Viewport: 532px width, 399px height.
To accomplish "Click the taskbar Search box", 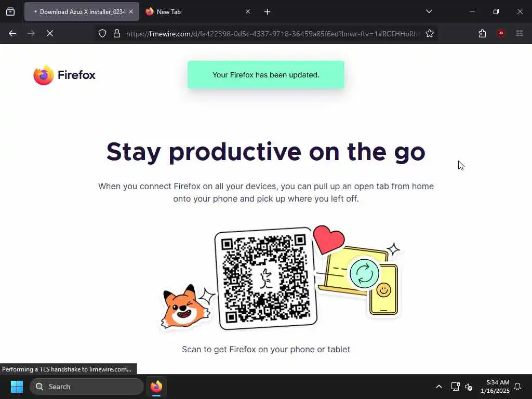I will (87, 387).
